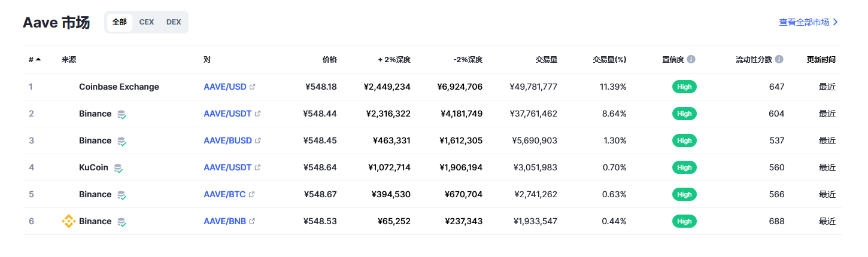Open the AAVE/BNB pair link
Image resolution: width=868 pixels, height=257 pixels.
(225, 221)
